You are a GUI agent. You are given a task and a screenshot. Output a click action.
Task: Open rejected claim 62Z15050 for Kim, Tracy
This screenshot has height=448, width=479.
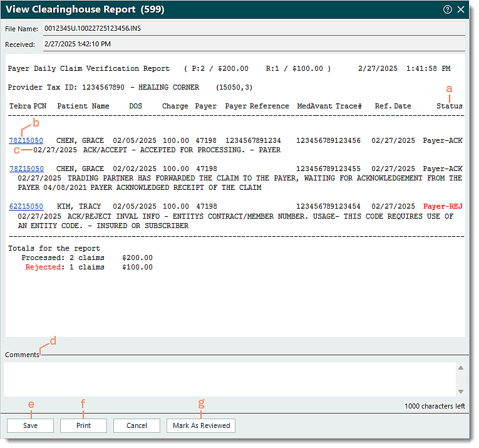tap(26, 206)
